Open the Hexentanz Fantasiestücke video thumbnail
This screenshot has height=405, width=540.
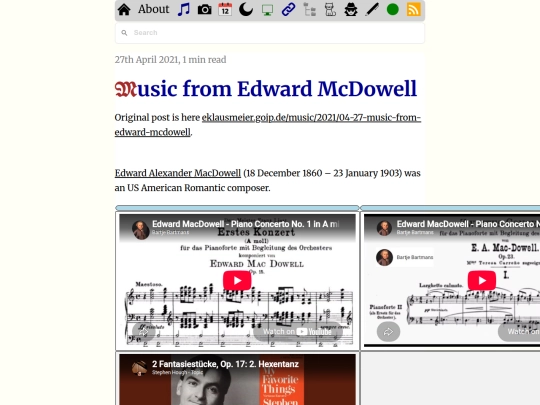(x=237, y=380)
